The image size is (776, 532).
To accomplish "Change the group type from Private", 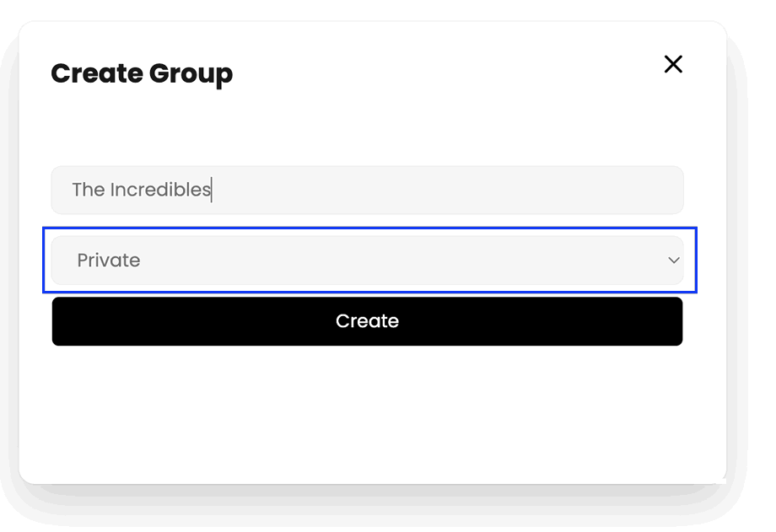I will point(367,261).
